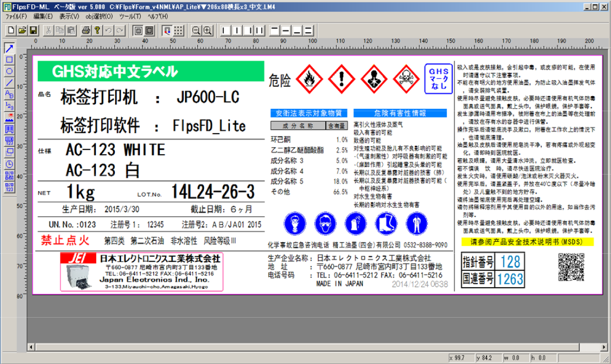This screenshot has width=611, height=364.
Task: Select the image insertion tool
Action: point(9,117)
